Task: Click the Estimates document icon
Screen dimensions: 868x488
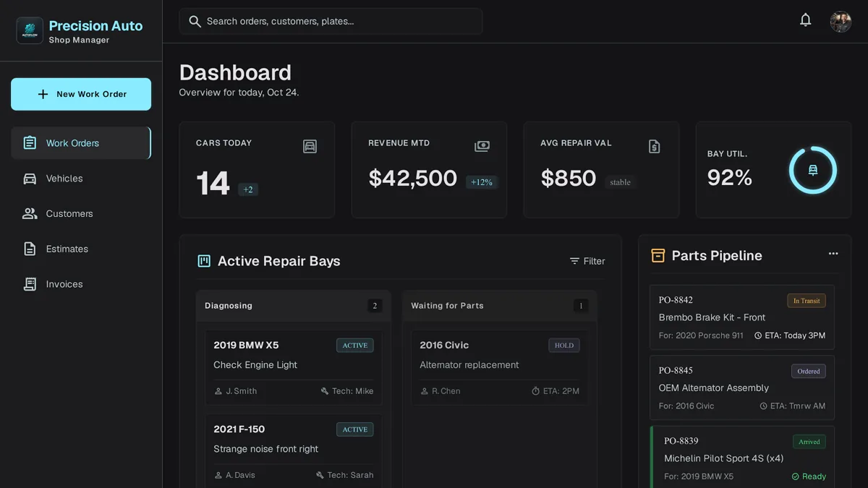Action: click(x=30, y=249)
